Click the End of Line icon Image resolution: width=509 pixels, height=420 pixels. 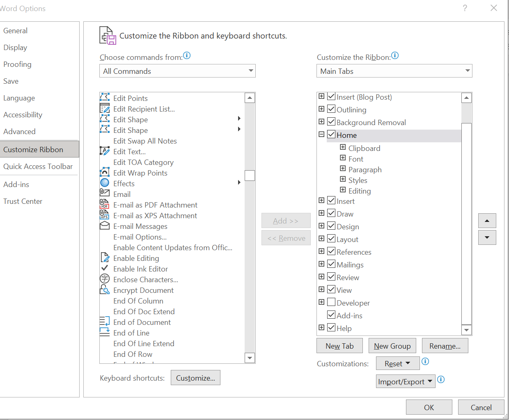(x=105, y=332)
